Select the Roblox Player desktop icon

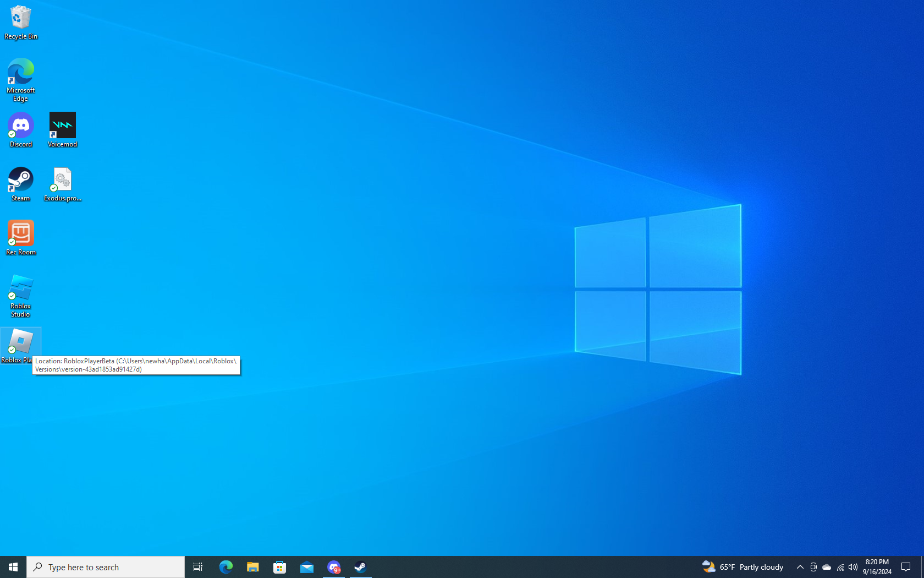pyautogui.click(x=21, y=346)
